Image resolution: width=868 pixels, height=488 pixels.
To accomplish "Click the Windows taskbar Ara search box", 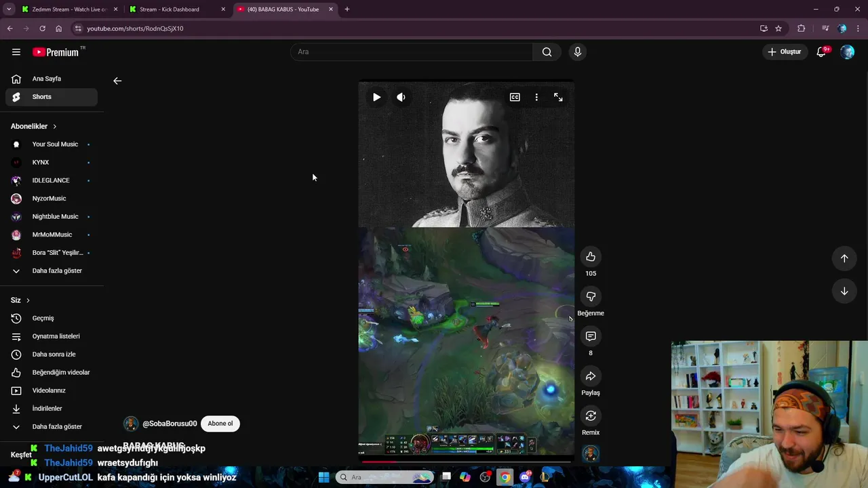I will click(x=384, y=477).
